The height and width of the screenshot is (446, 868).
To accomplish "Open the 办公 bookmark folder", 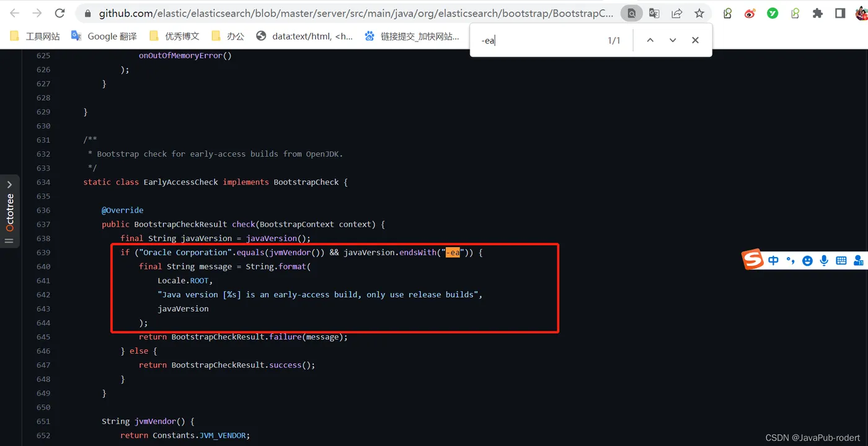I will point(228,37).
